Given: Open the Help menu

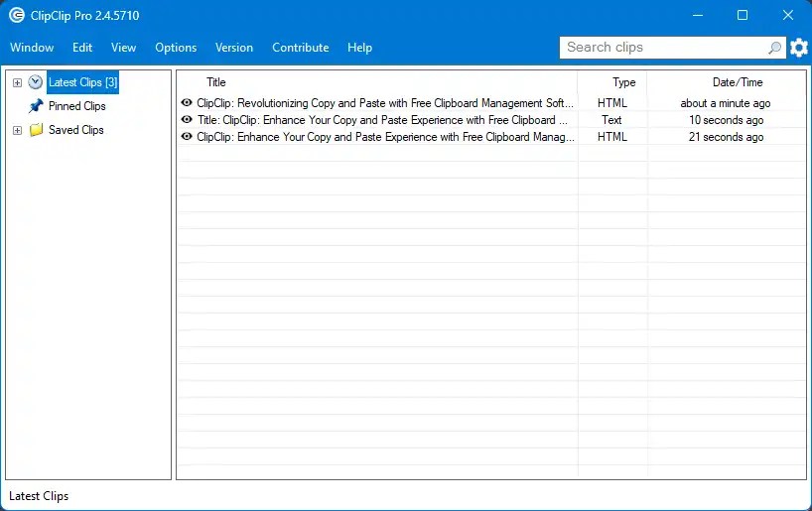Looking at the screenshot, I should [359, 48].
